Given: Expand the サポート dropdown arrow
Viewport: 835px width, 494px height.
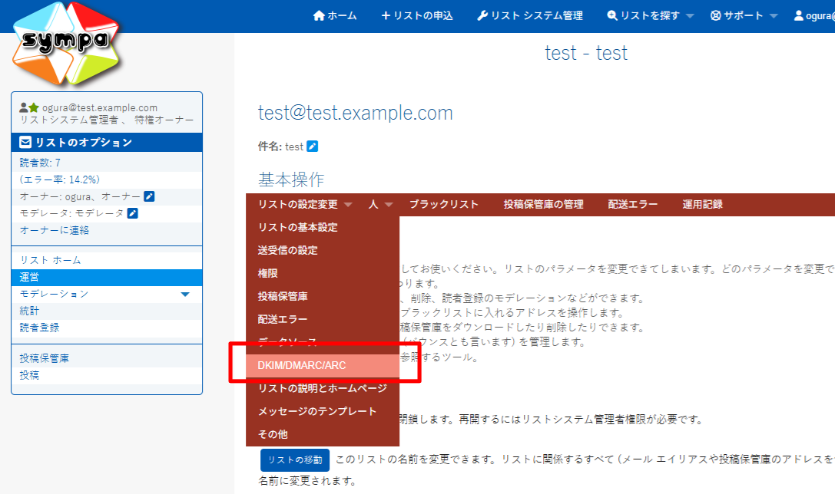Looking at the screenshot, I should [773, 16].
